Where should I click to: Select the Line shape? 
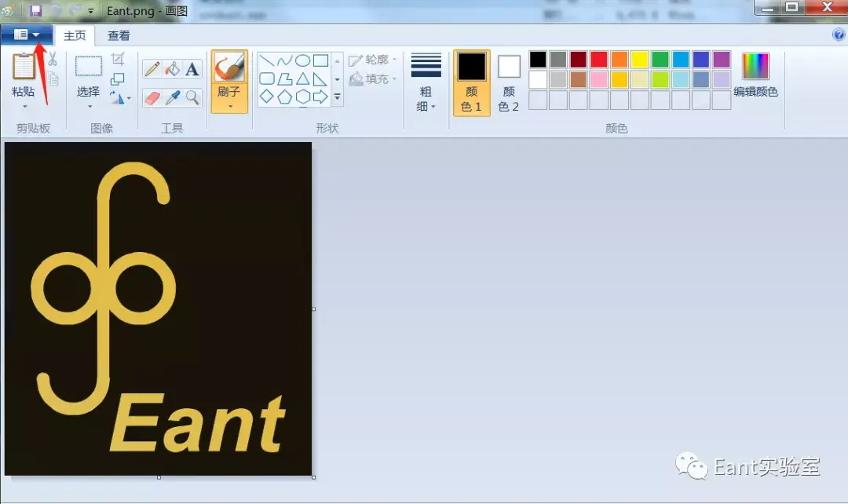267,60
